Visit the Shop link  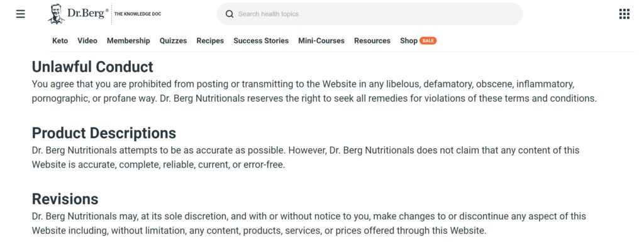click(x=408, y=41)
